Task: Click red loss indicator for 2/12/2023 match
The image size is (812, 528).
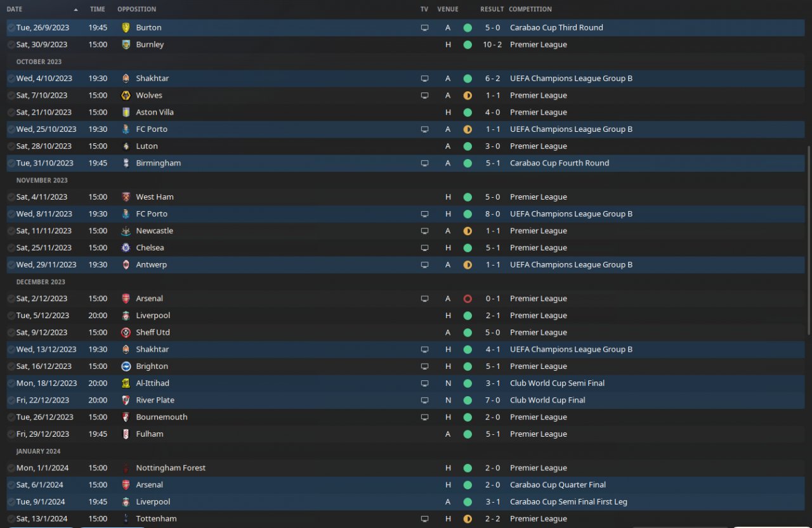Action: 468,299
